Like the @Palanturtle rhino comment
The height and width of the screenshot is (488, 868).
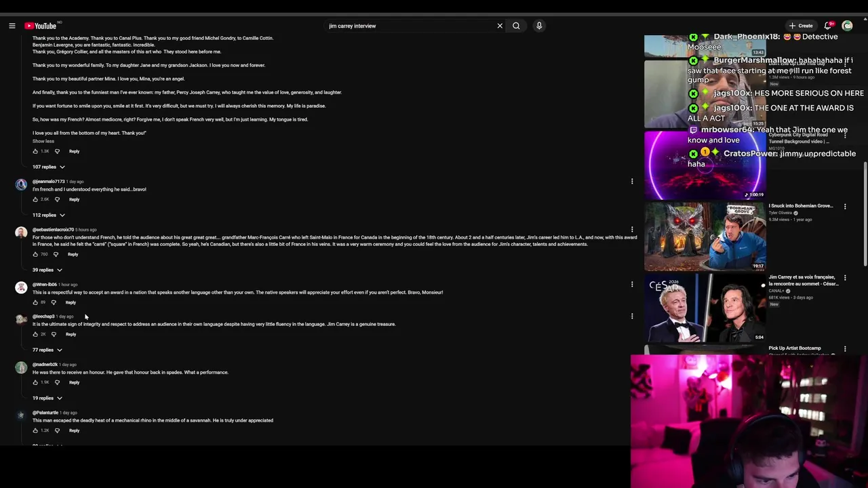click(35, 430)
